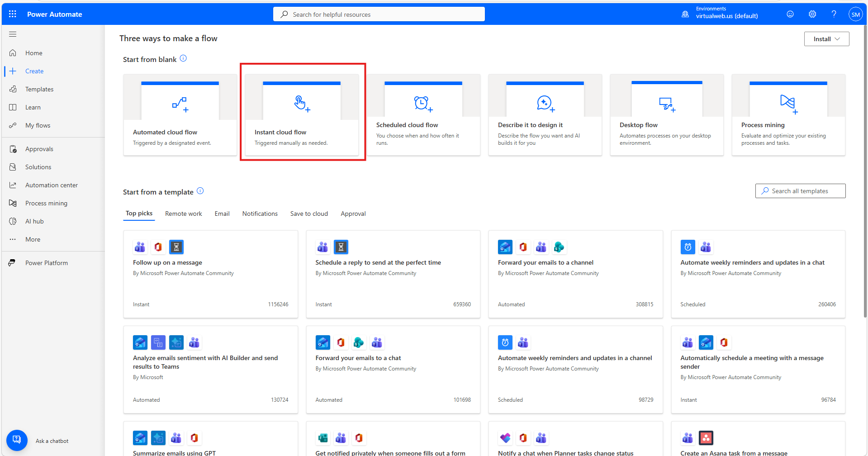Click 'Three ways to make a flow' heading
The width and height of the screenshot is (868, 456).
[168, 38]
